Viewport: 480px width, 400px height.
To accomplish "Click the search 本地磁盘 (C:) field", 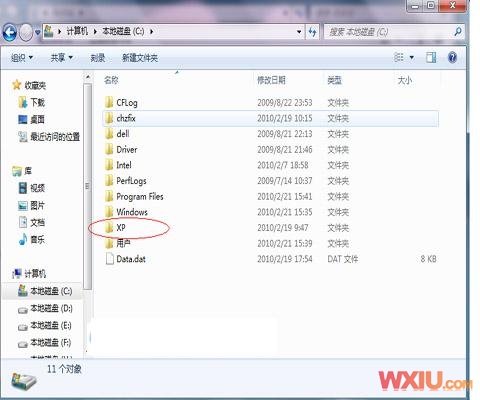I will point(389,32).
